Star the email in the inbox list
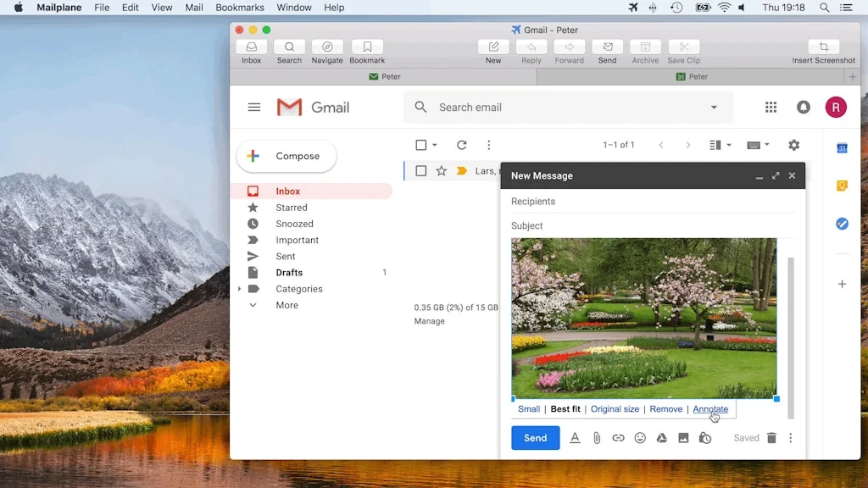 (x=441, y=170)
